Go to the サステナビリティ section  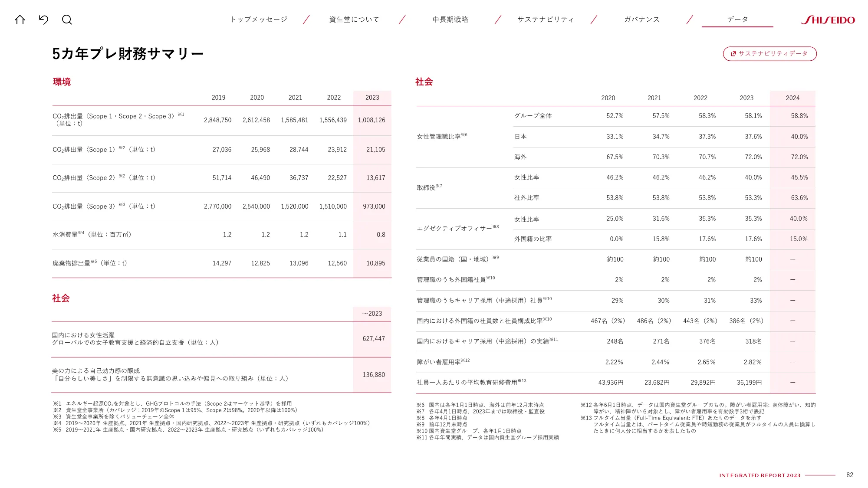pos(546,19)
